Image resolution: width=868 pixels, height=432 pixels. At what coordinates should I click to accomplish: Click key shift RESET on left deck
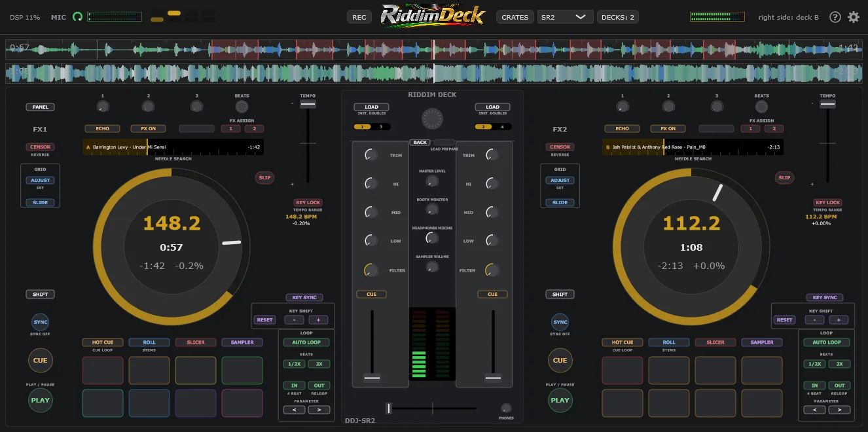[x=265, y=319]
